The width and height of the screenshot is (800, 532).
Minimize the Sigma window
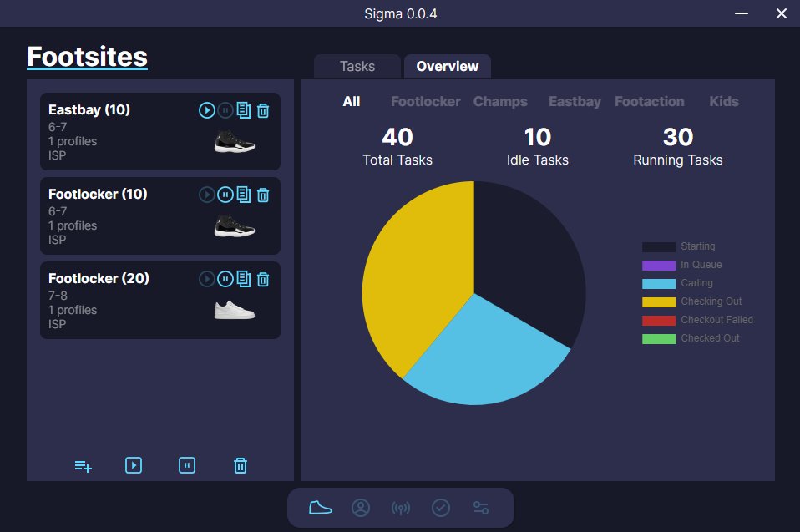point(742,13)
